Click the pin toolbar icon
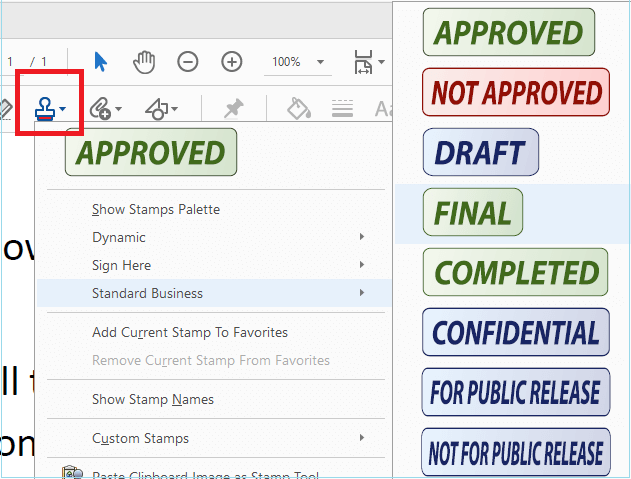 click(x=234, y=108)
